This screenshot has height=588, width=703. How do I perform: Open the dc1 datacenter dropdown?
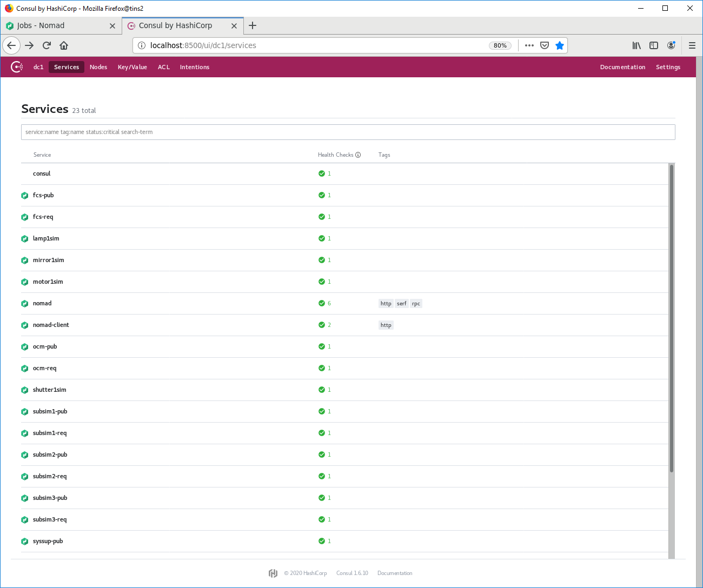[x=38, y=67]
